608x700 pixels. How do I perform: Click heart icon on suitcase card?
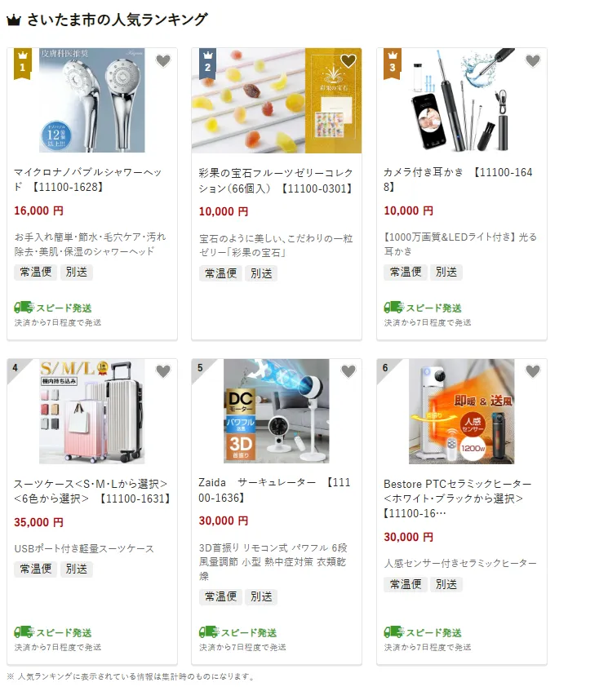(x=163, y=371)
